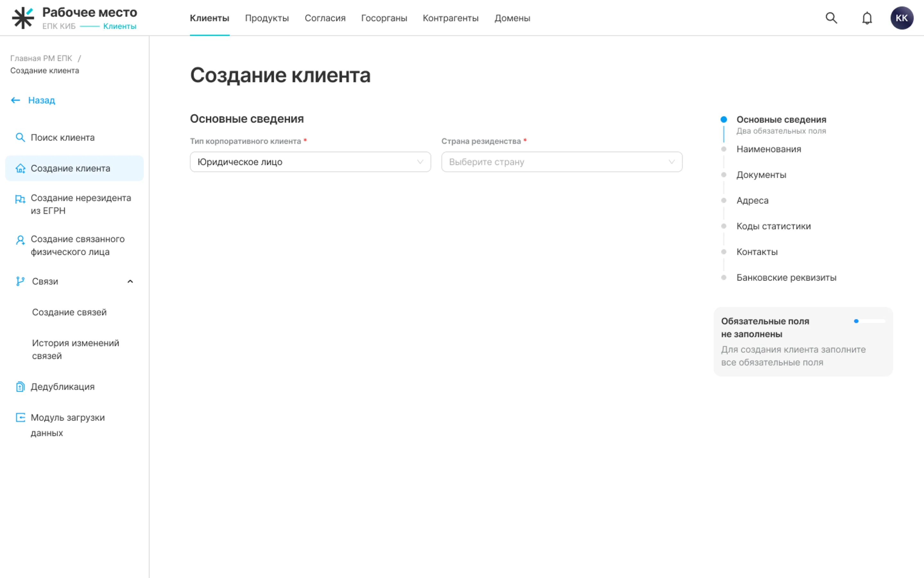Select Модуль загрузки данных in sidebar
Viewport: 924px width, 578px height.
(x=74, y=425)
